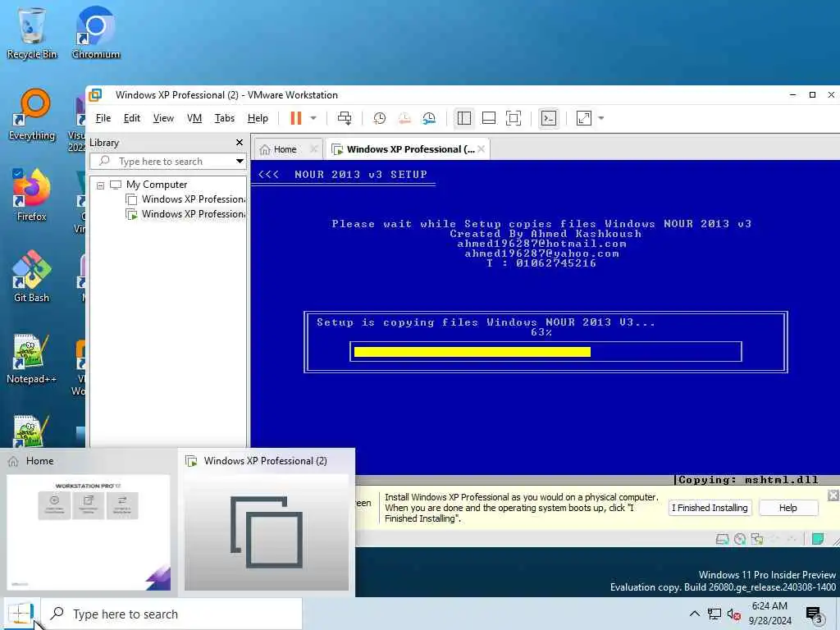Click the network adapter status icon
Image resolution: width=840 pixels, height=630 pixels.
[x=757, y=539]
